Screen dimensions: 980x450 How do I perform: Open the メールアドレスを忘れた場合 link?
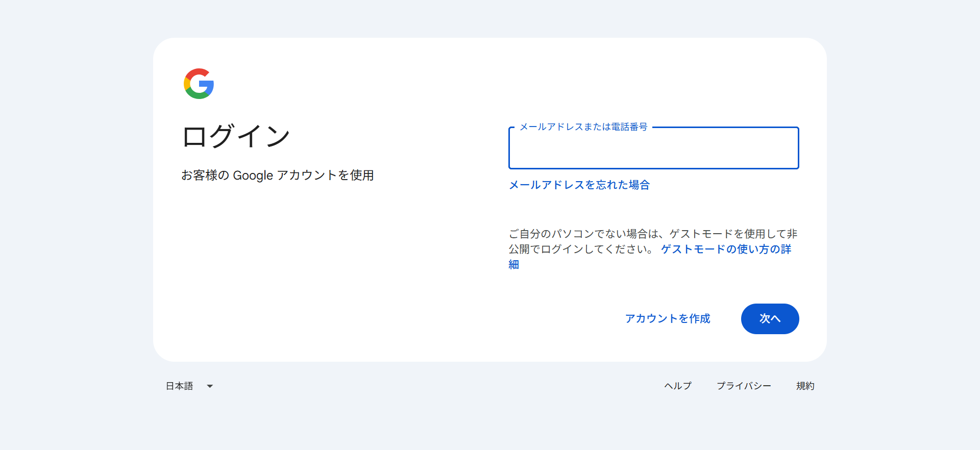(579, 185)
